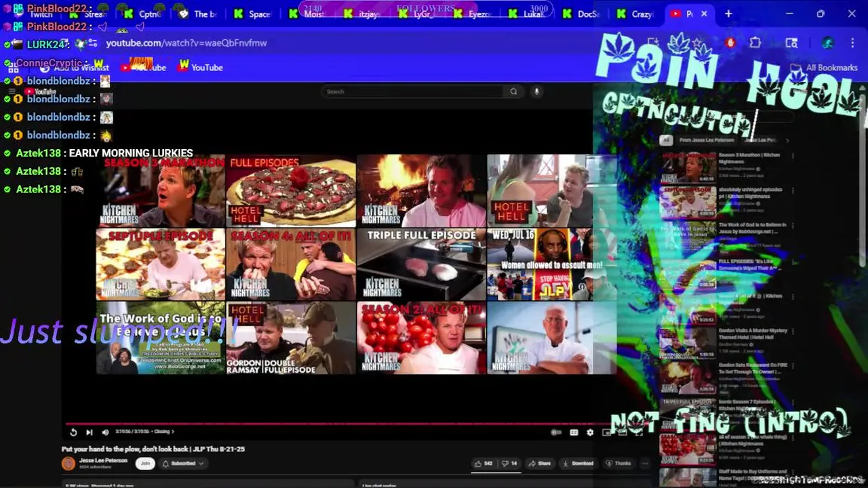Image resolution: width=868 pixels, height=488 pixels.
Task: Open options menu for absolutely unhinged sidebar video
Action: pos(792,191)
